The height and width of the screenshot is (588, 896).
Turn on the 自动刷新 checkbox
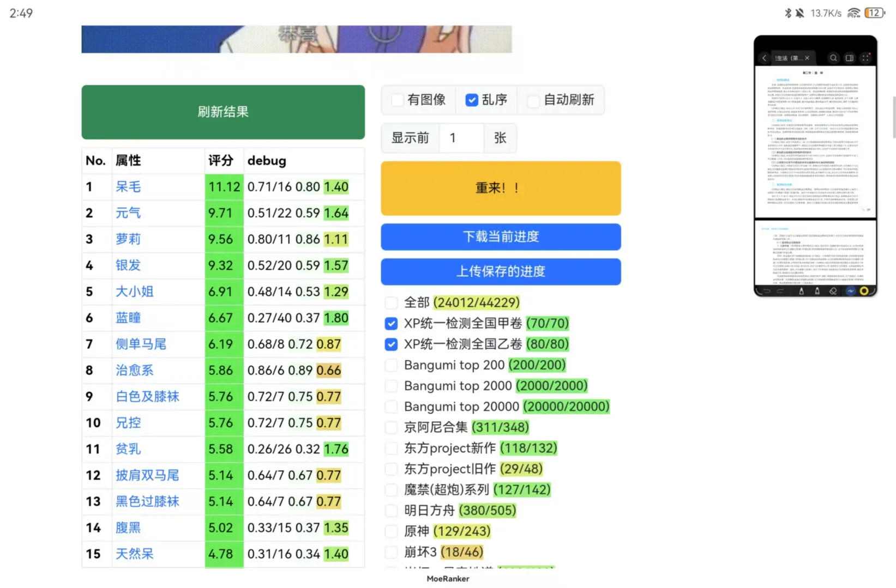533,100
